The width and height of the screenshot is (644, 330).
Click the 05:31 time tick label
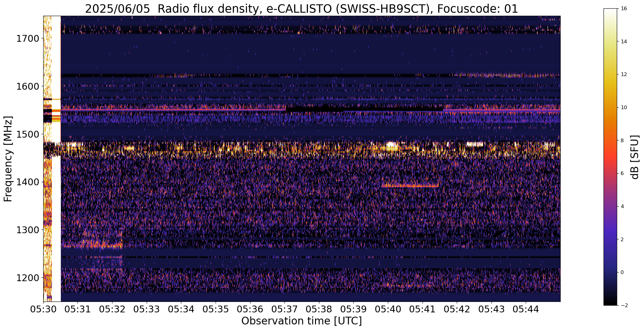pyautogui.click(x=78, y=309)
